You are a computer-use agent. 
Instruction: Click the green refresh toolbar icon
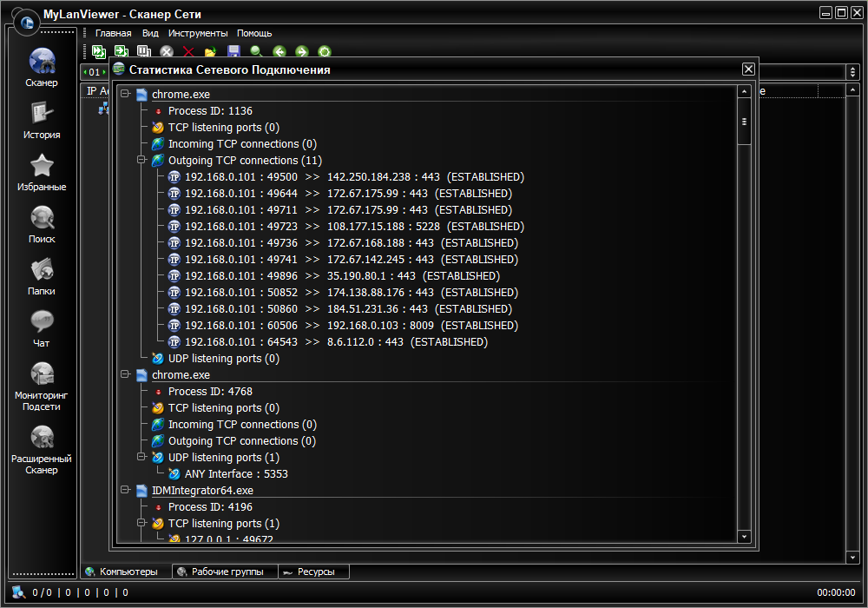click(325, 51)
